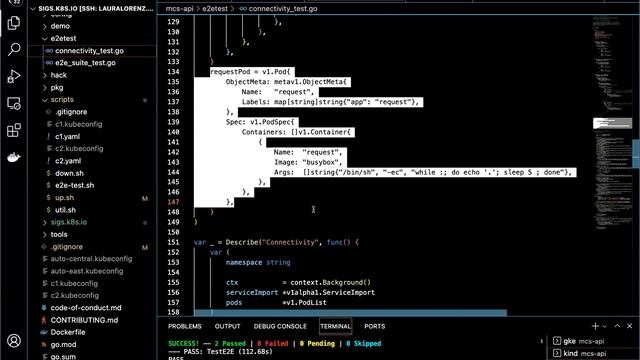Expand the sigs.k8s.io folder

92,222
